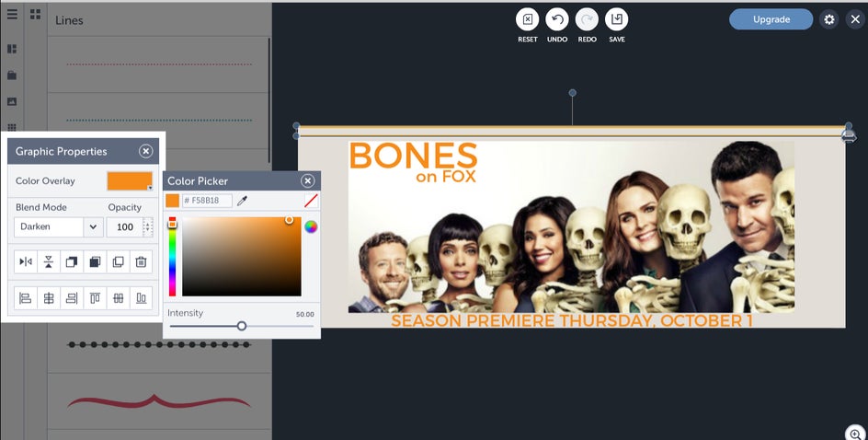Open the Color Overlay orange swatch
868x440 pixels.
130,181
